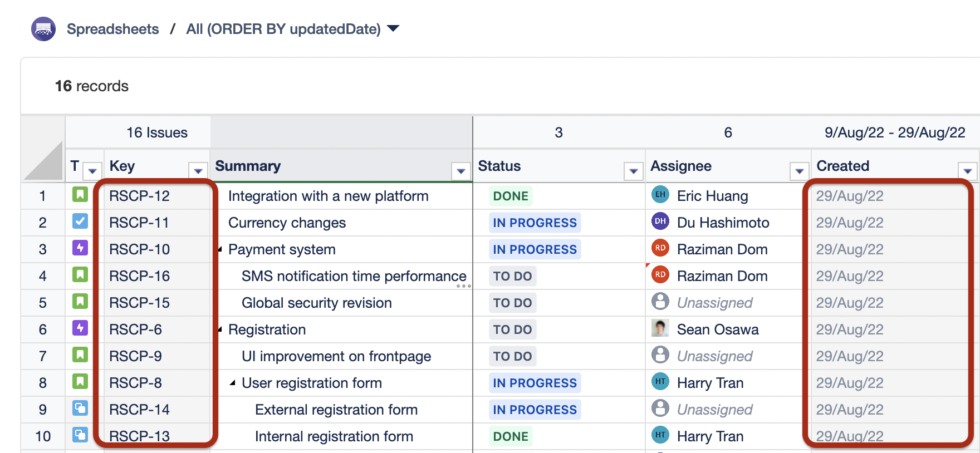
Task: Open the Assignee column filter dropdown
Action: pyautogui.click(x=799, y=171)
